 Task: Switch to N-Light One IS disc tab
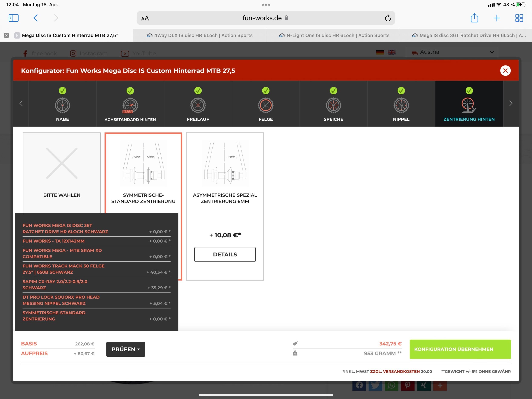332,35
